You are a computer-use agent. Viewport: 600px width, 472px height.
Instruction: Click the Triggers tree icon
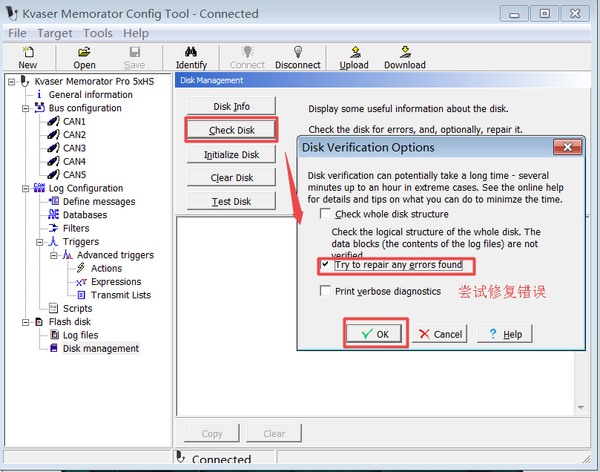tap(53, 241)
